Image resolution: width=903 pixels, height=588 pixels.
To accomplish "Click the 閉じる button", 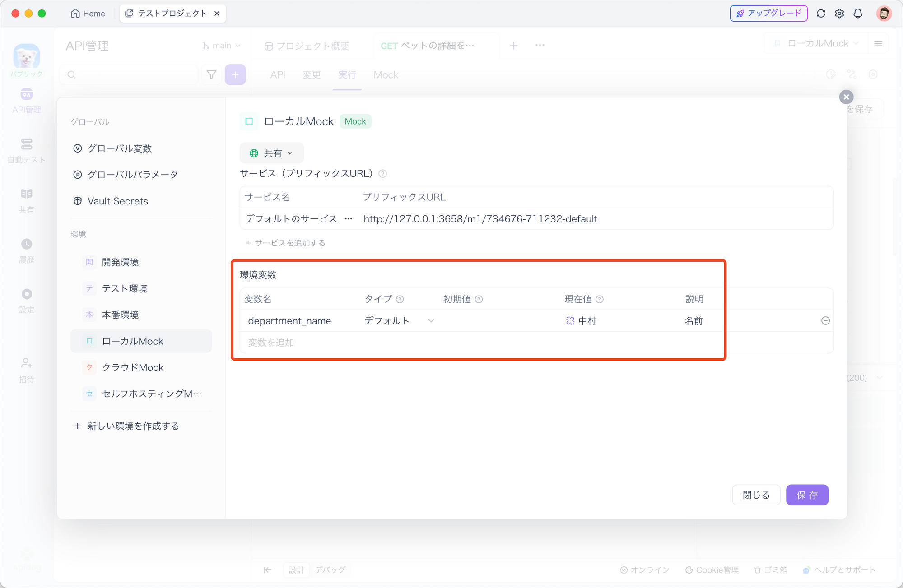I will point(756,495).
